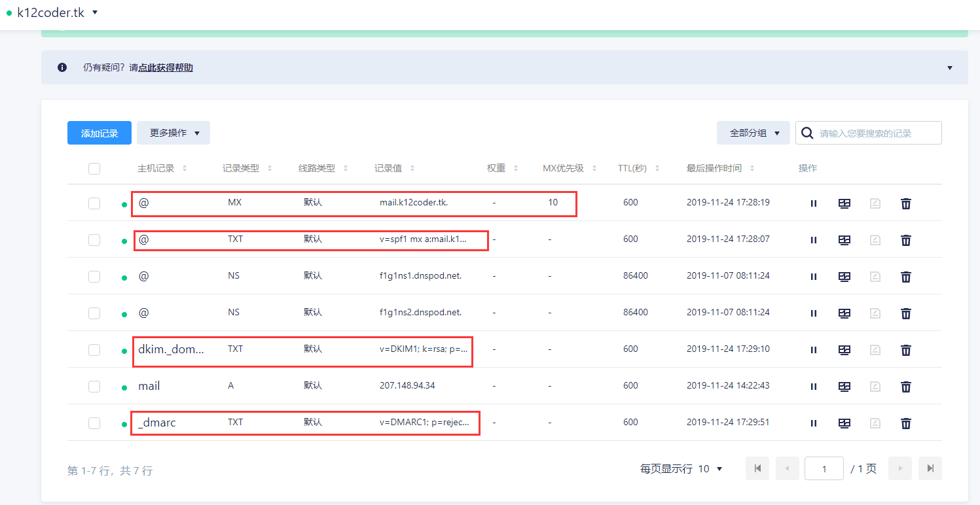Pause the MX mail.k12coder.tk. record
Image resolution: width=980 pixels, height=505 pixels.
(x=814, y=203)
